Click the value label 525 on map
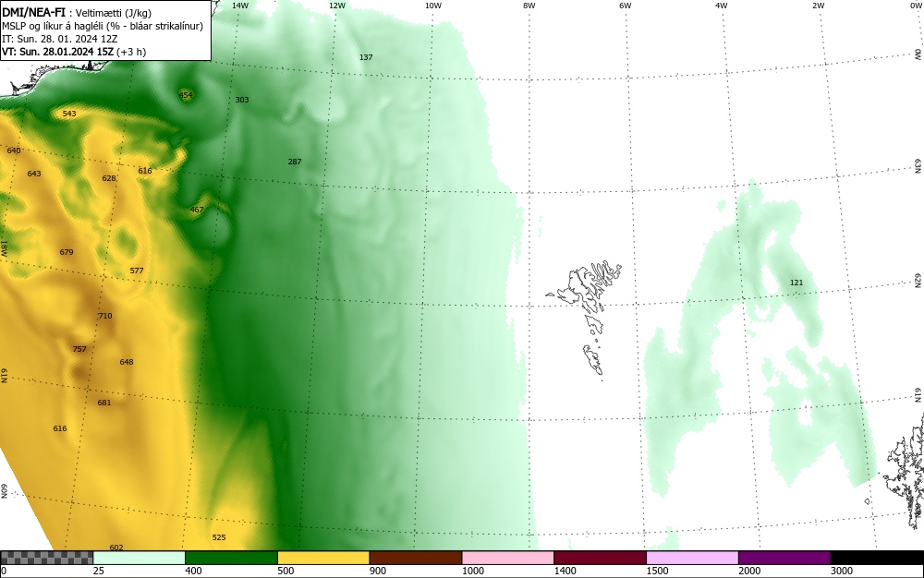The image size is (924, 578). click(219, 537)
